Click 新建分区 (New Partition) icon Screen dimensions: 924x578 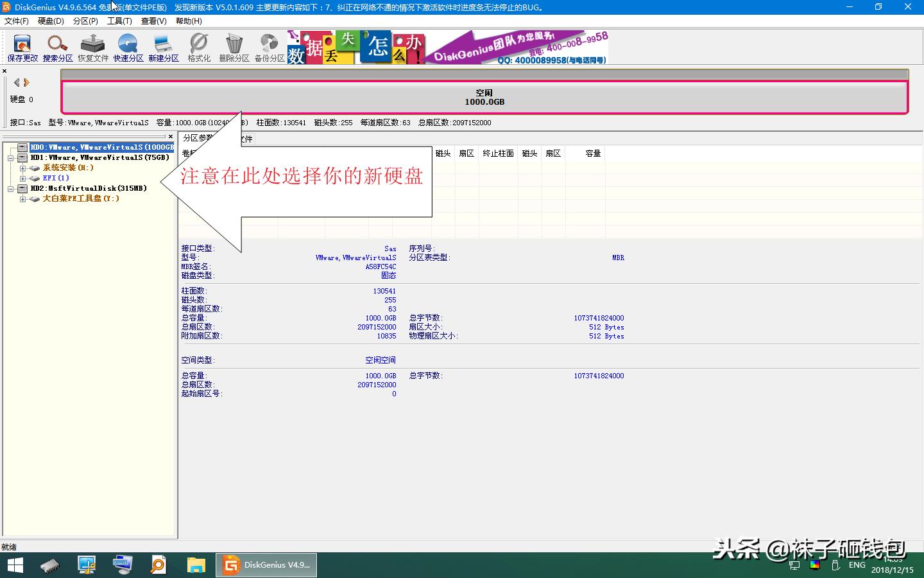pyautogui.click(x=163, y=46)
